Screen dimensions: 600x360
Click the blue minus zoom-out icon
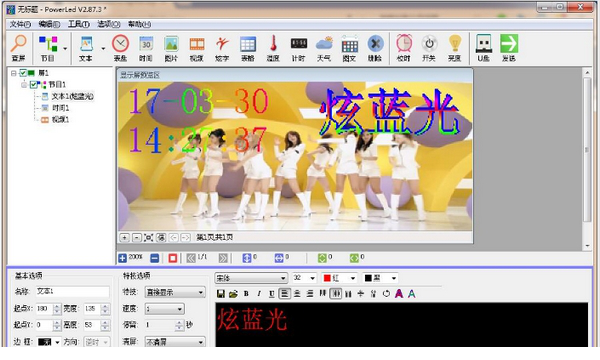155,259
